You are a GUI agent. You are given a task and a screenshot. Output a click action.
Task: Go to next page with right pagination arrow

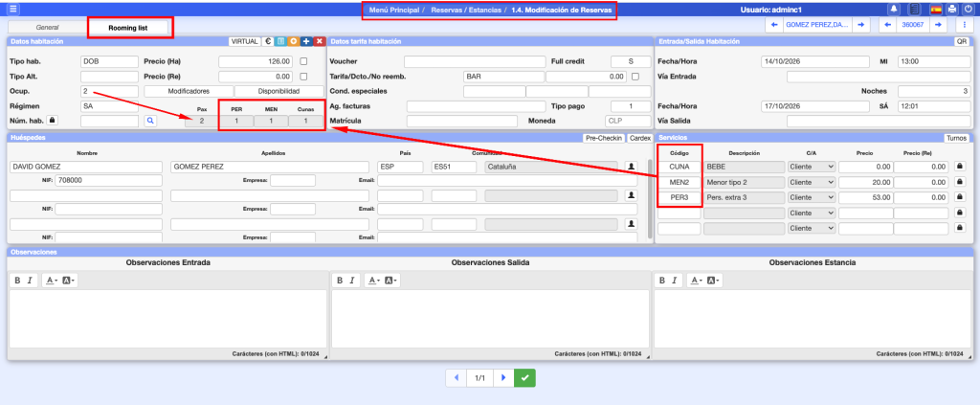pyautogui.click(x=503, y=378)
